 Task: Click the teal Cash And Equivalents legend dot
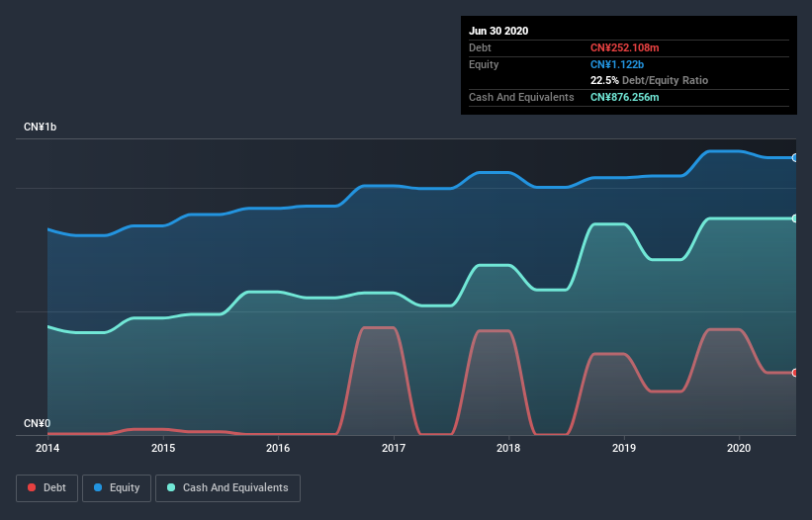click(x=171, y=487)
